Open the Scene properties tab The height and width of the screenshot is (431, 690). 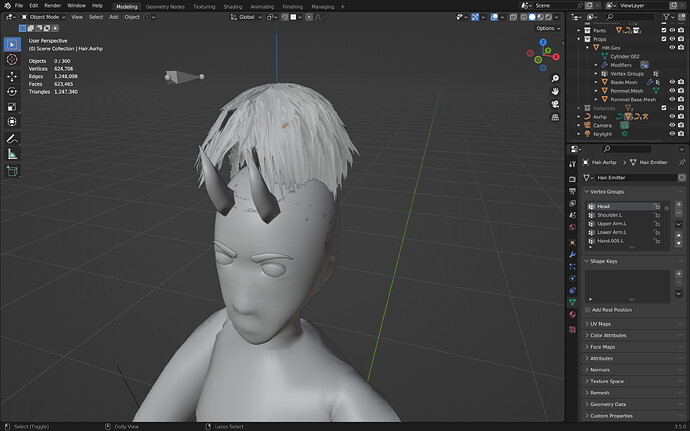[572, 215]
